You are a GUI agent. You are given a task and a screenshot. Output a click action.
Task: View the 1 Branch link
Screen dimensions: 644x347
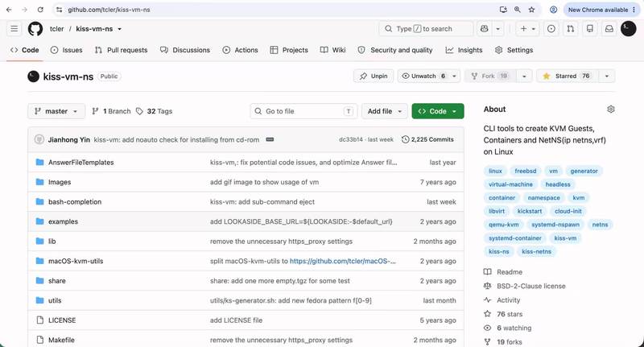(111, 111)
